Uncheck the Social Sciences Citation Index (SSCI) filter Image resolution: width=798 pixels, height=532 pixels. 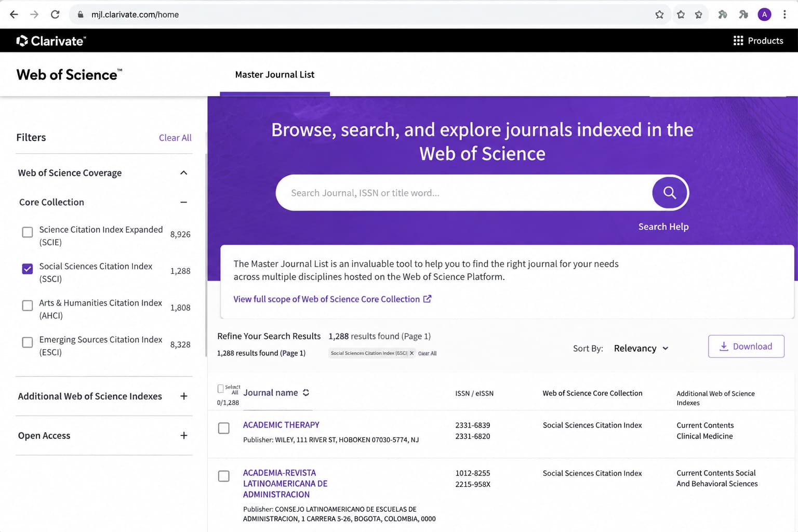28,269
